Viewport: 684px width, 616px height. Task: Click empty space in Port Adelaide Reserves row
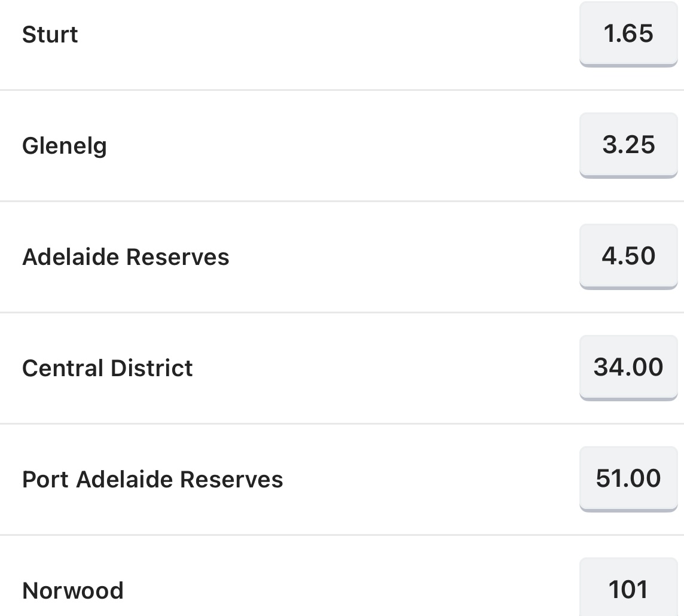pos(427,479)
